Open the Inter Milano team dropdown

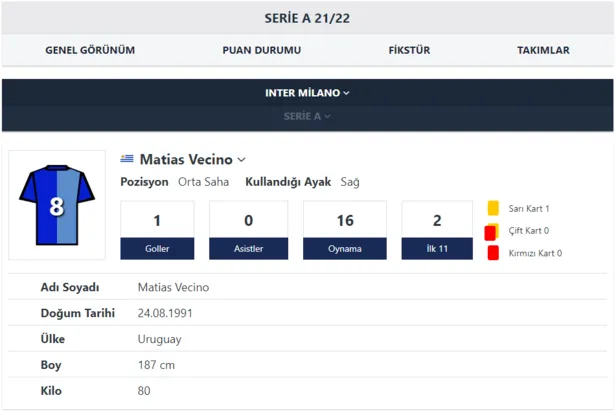(x=307, y=93)
